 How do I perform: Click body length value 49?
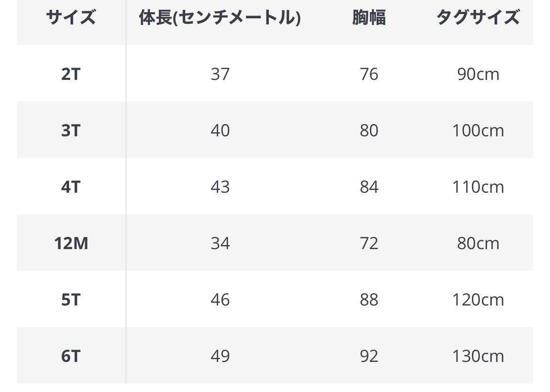click(x=220, y=356)
